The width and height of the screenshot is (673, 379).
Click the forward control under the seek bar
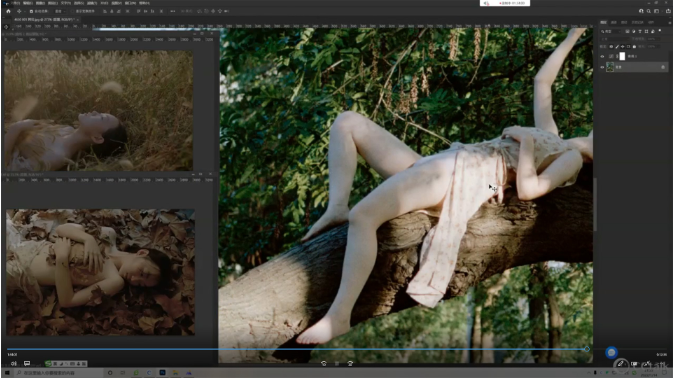pos(350,364)
